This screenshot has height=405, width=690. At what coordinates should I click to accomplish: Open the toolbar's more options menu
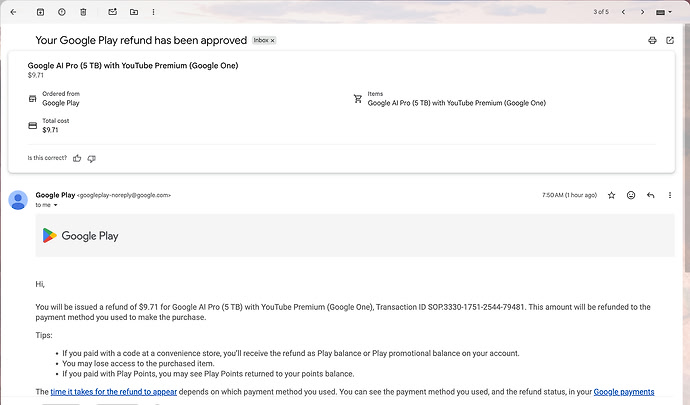point(153,12)
